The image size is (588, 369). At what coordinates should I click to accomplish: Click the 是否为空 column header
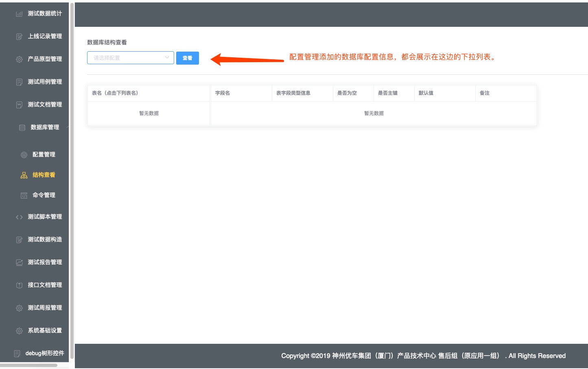(353, 93)
